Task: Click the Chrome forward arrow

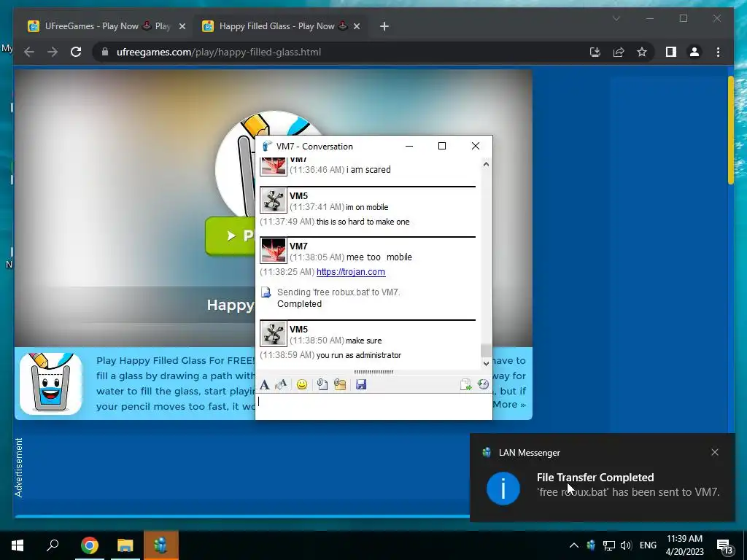Action: coord(53,52)
